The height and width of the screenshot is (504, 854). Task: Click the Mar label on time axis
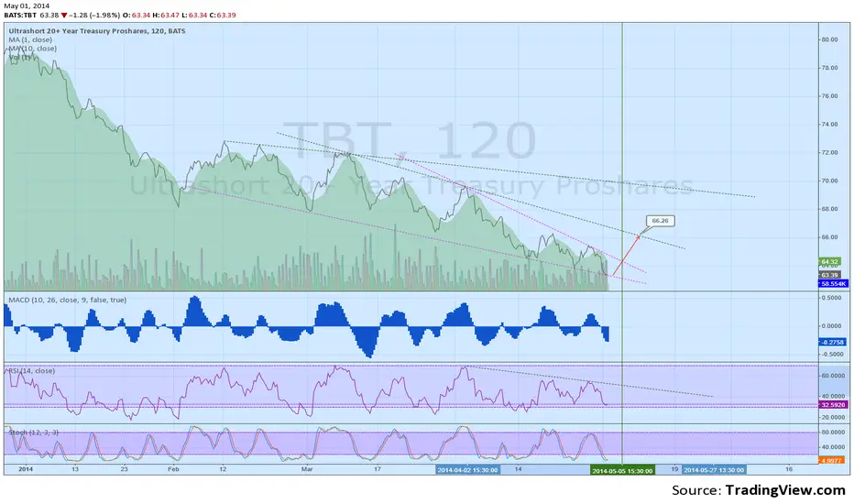(307, 469)
